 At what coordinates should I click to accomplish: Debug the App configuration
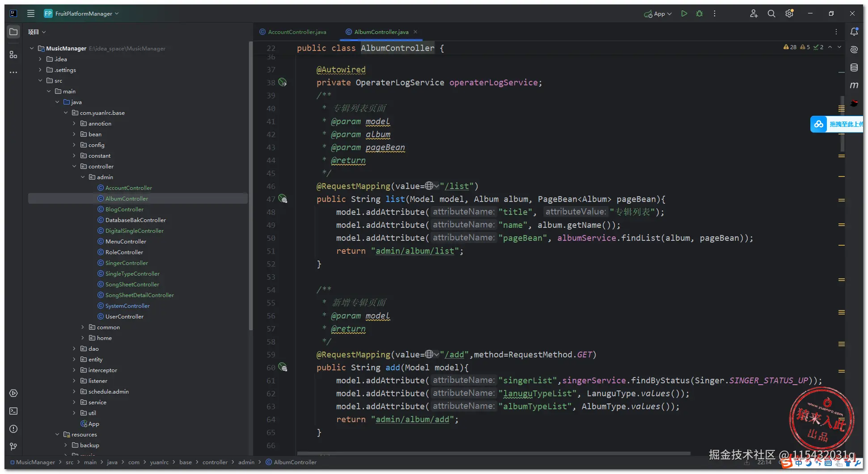(x=699, y=13)
